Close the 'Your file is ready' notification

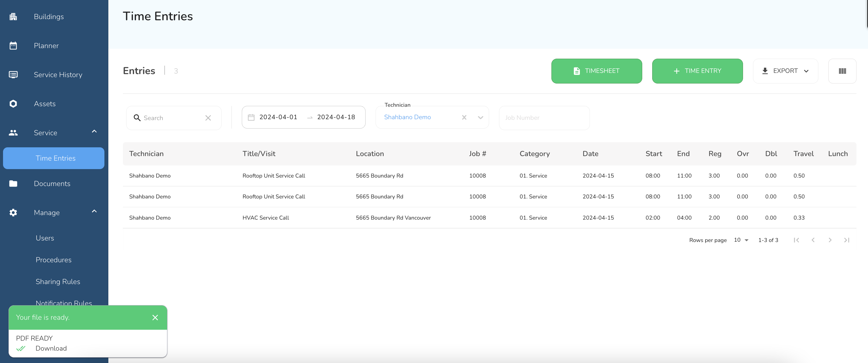(155, 318)
